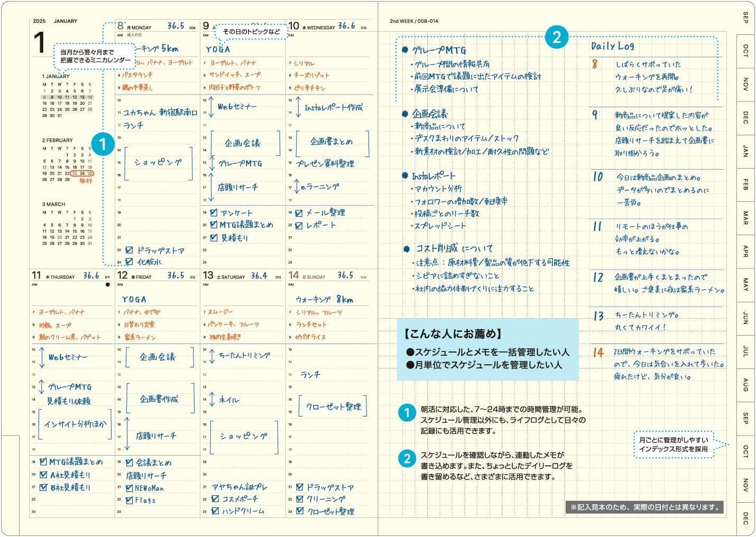Screen dimensions: 756x537
Task: Select the グループ間の情報共有 memo line
Action: tap(451, 64)
